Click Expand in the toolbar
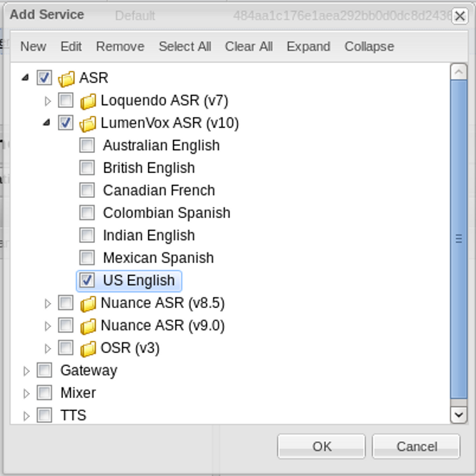 (309, 46)
